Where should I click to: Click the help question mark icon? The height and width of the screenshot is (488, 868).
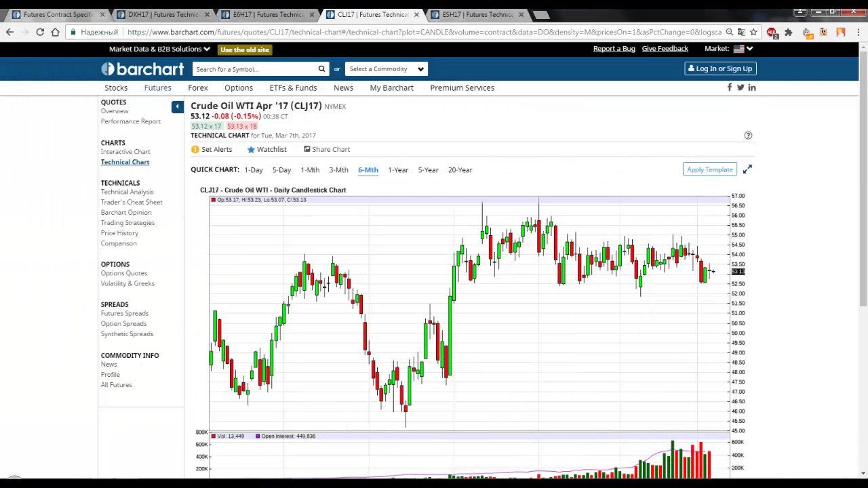pos(748,136)
